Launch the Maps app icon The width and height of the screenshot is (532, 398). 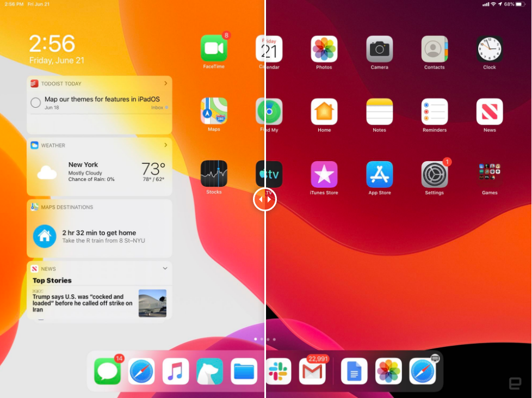(214, 111)
